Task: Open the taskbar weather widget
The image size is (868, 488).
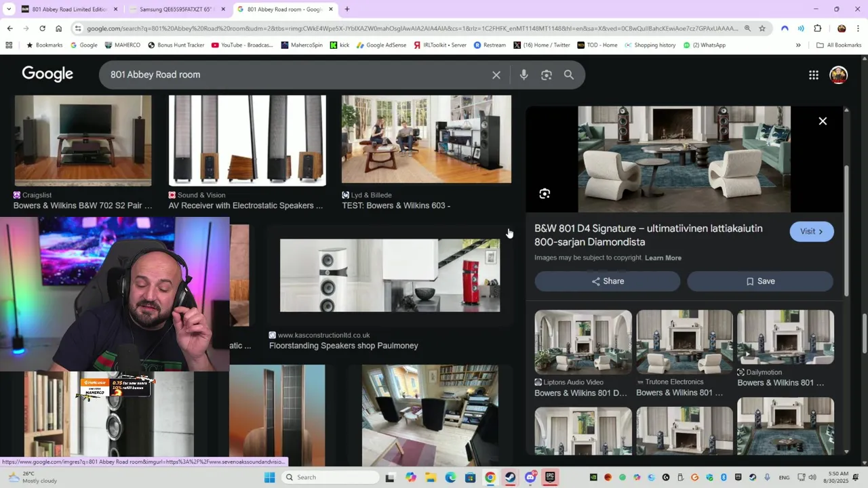Action: coord(33,477)
